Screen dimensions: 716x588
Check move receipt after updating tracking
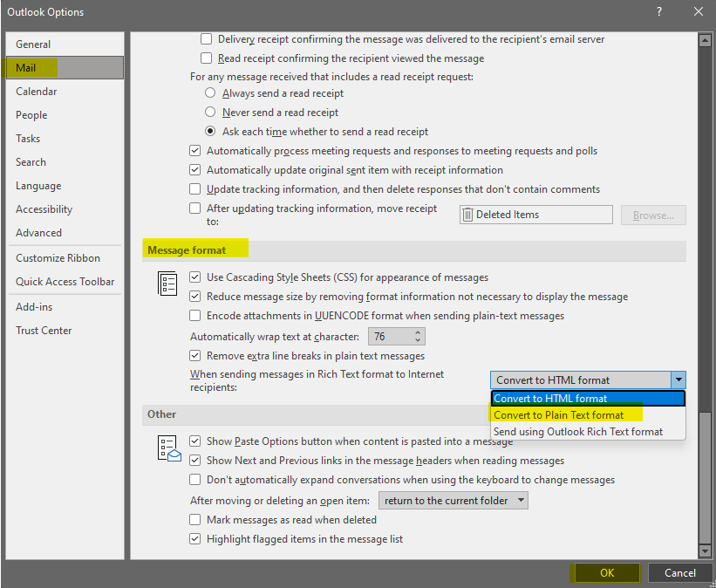(195, 208)
